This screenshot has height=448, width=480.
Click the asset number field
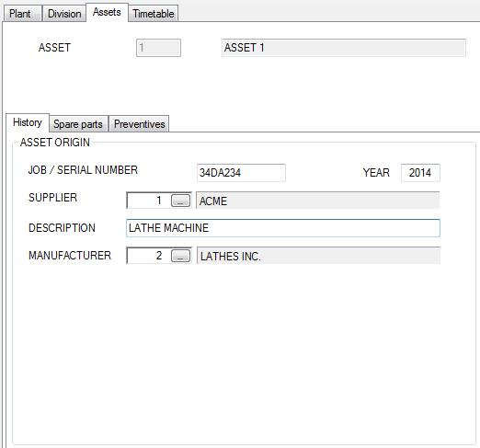point(158,48)
